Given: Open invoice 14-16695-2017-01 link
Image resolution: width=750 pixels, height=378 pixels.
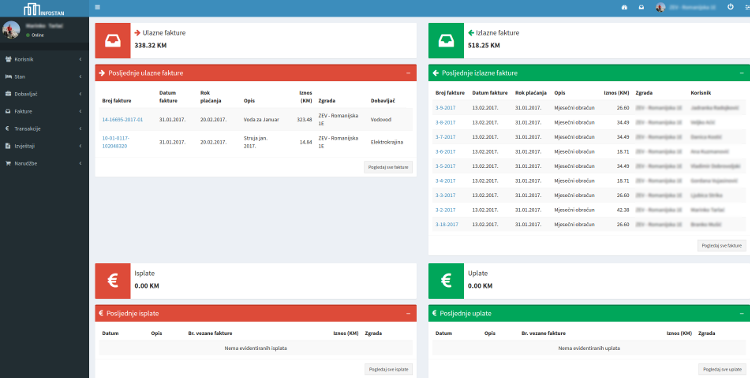Looking at the screenshot, I should pos(122,120).
